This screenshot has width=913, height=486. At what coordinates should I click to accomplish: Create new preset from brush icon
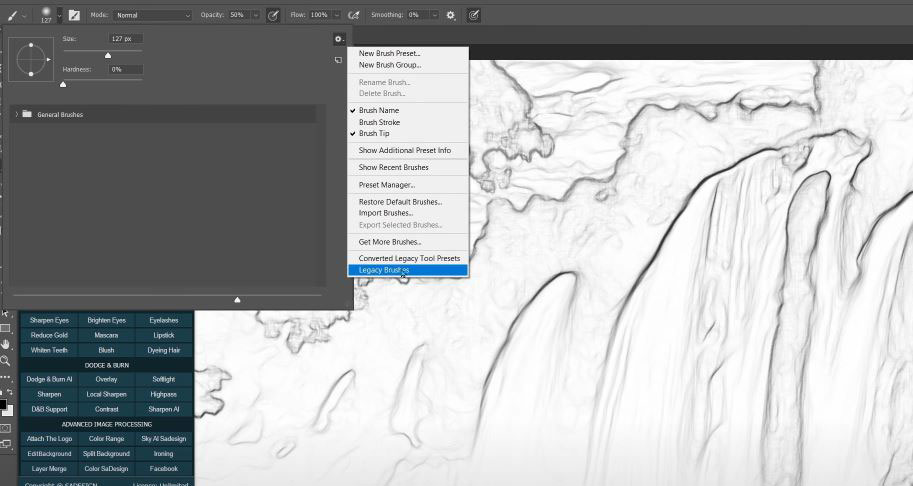(x=339, y=60)
